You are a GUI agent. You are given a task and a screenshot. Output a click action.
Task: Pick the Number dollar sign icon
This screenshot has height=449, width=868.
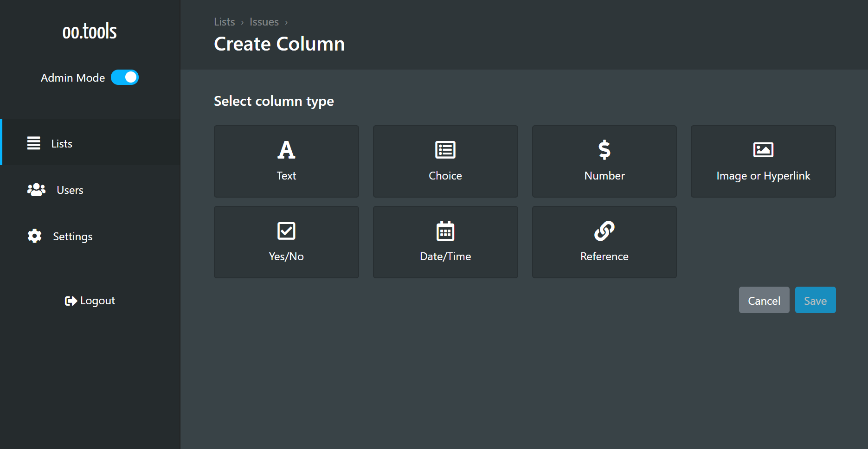604,150
